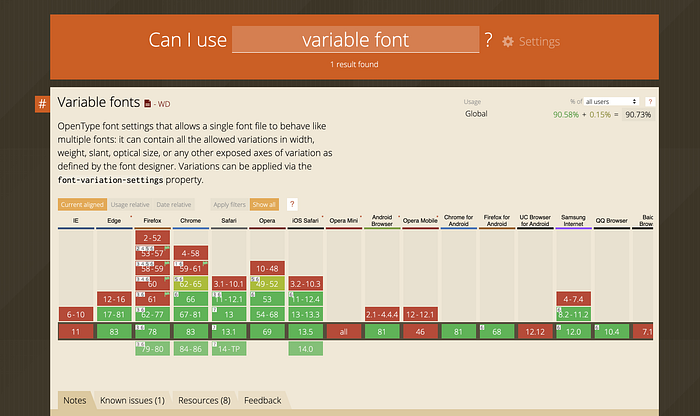Viewport: 700px width, 416px height.
Task: Click the note marker on Safari 13.1
Action: point(214,327)
